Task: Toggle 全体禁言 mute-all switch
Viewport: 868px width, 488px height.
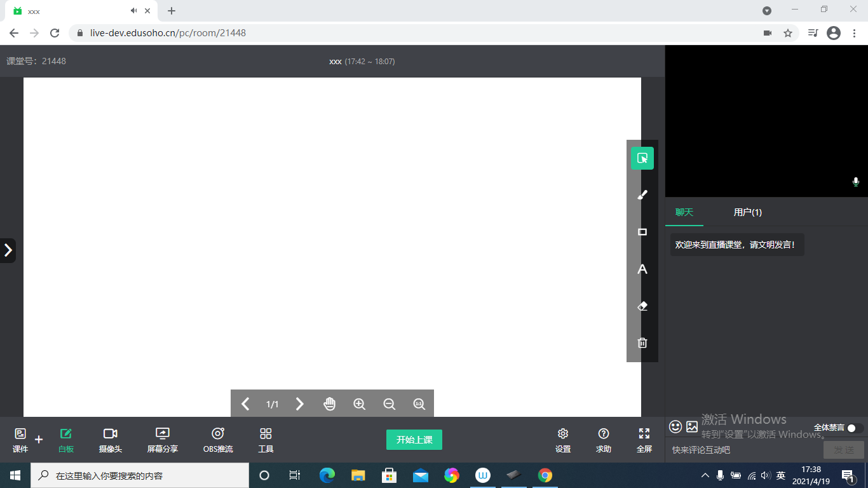Action: pyautogui.click(x=855, y=428)
